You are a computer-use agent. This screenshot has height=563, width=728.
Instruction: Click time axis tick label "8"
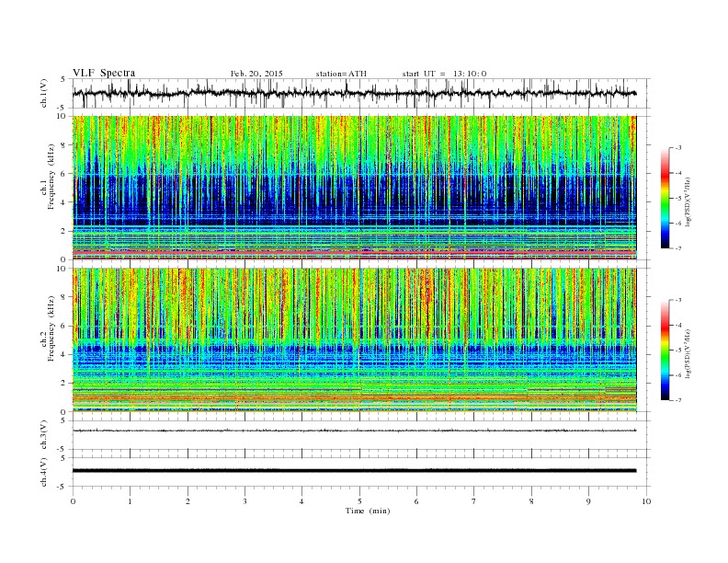(531, 501)
